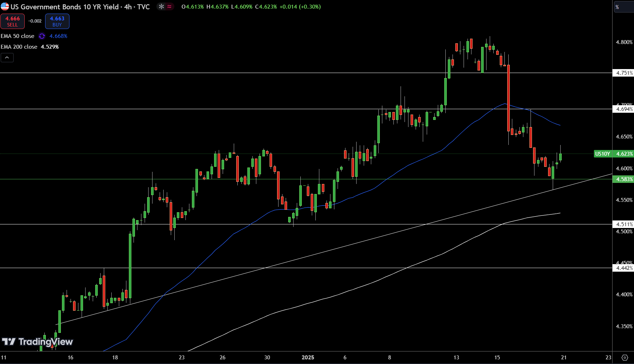Viewport: 634px width, 364px height.
Task: Click the 4.442% horizontal line price label
Action: coord(623,268)
